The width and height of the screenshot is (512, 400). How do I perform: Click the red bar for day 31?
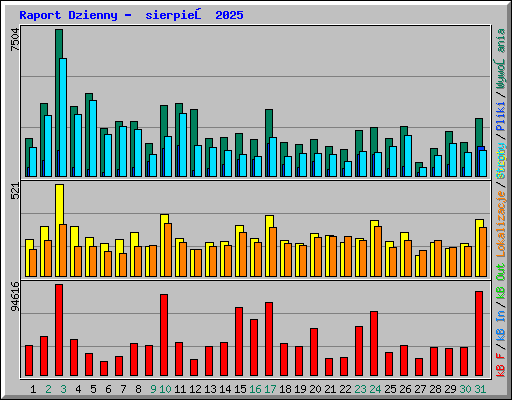point(479,334)
